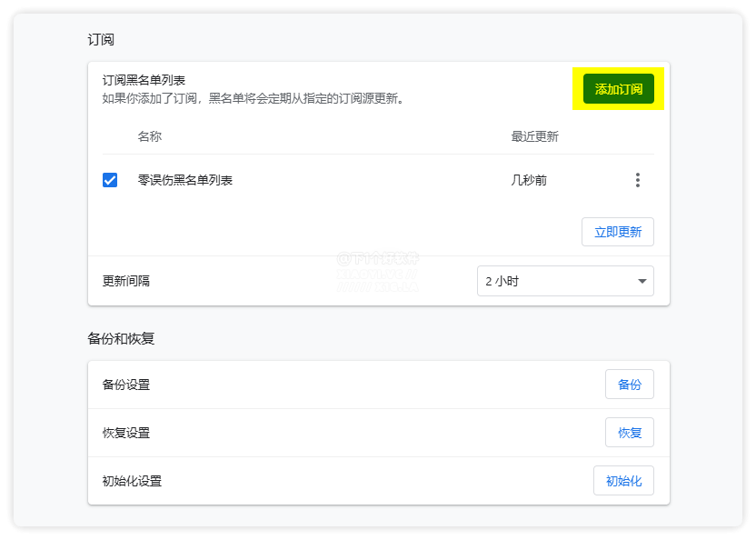
Task: Uncheck the 零误伤黑名单列表 subscription checkbox
Action: pyautogui.click(x=110, y=180)
